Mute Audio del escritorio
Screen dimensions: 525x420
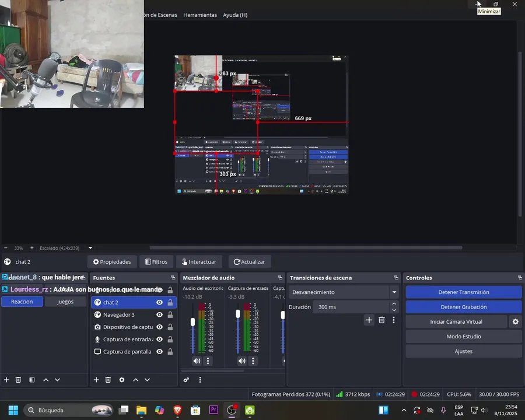click(x=197, y=360)
